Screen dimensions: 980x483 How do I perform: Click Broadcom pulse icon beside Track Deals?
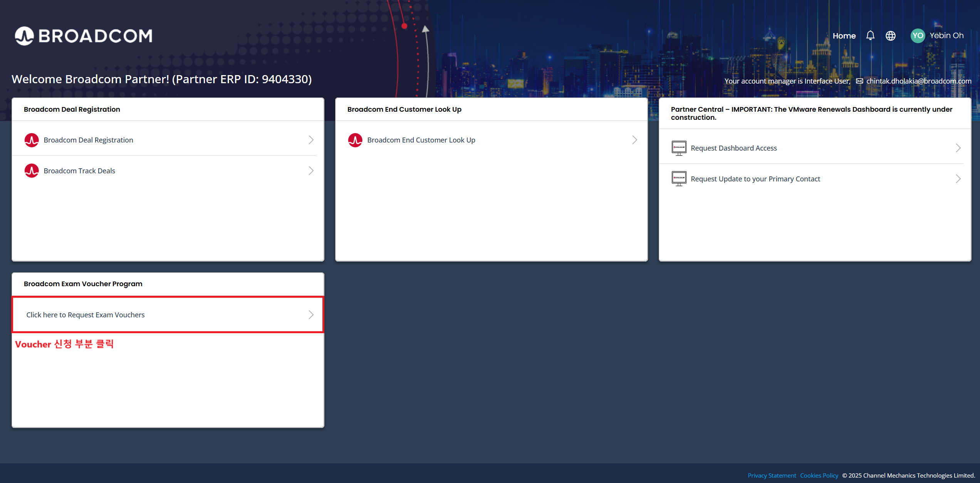click(32, 171)
